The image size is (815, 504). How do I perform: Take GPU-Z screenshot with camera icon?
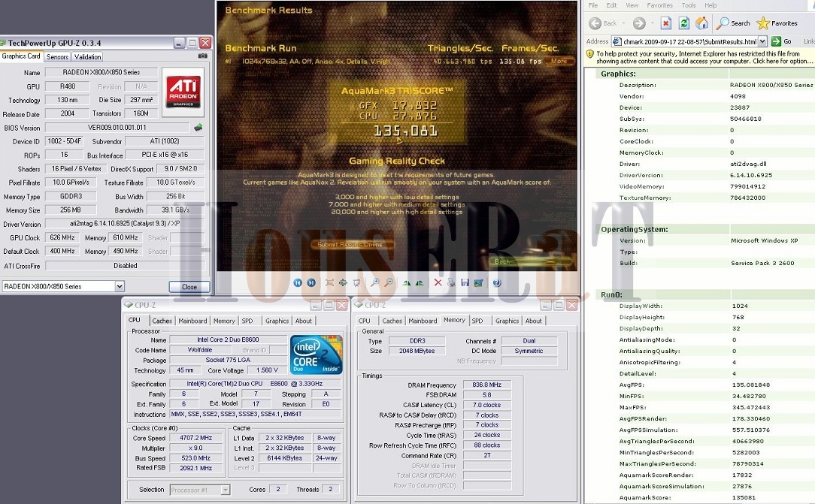[x=203, y=56]
